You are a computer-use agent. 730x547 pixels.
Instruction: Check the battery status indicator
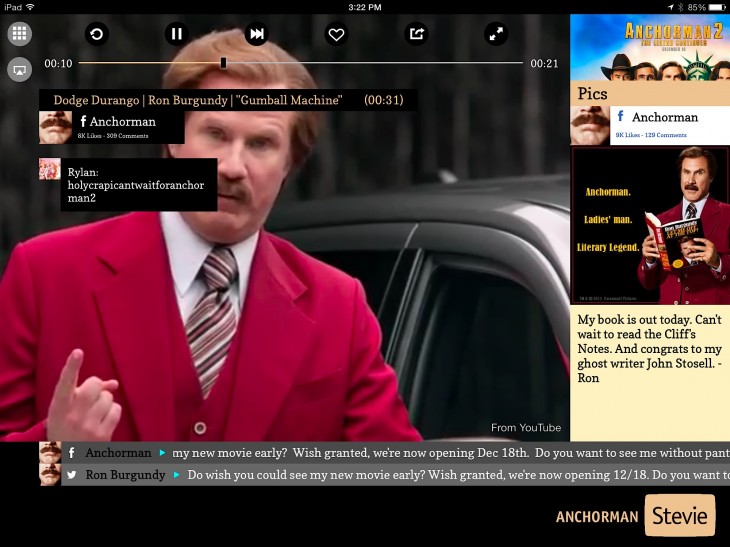click(x=706, y=7)
